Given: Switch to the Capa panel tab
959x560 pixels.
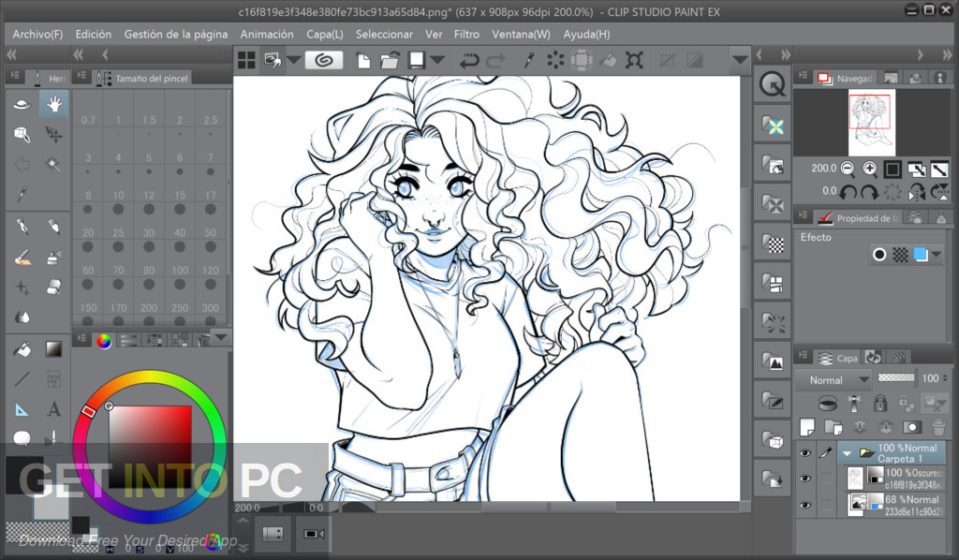Looking at the screenshot, I should tap(837, 357).
